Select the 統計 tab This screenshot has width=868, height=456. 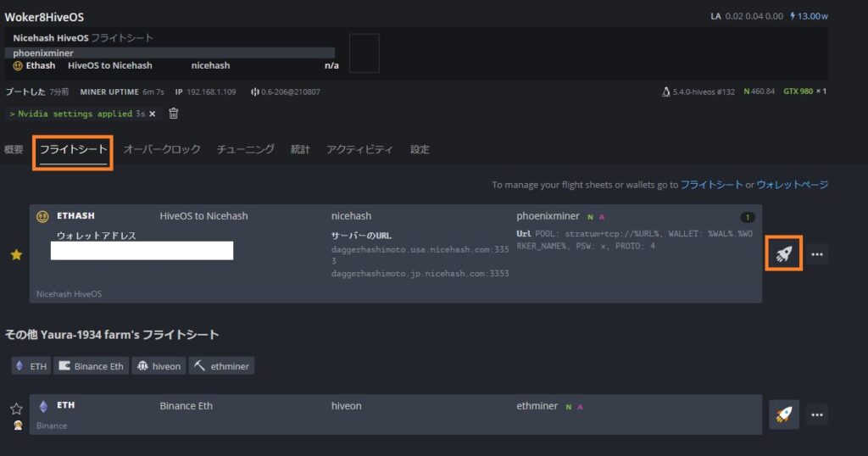click(x=300, y=149)
